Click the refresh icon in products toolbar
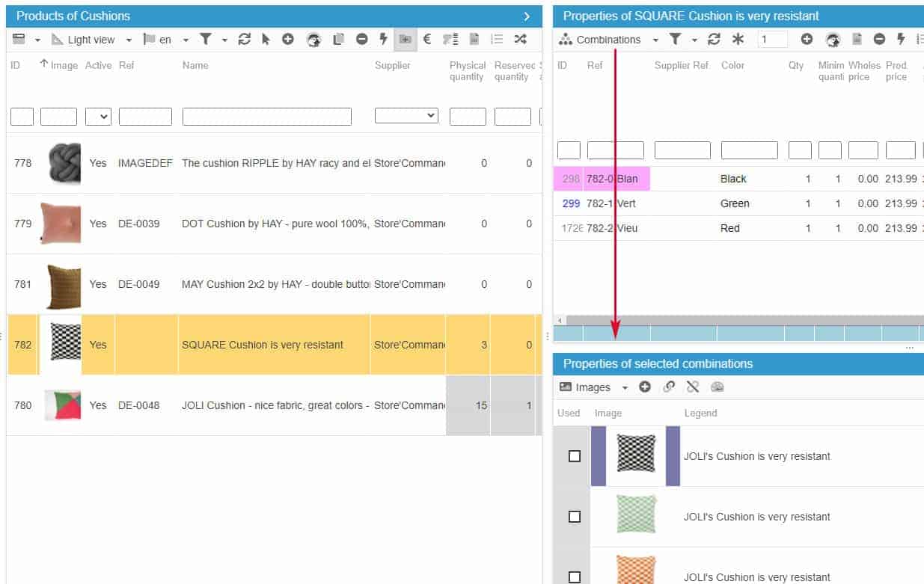924x584 pixels. (244, 40)
